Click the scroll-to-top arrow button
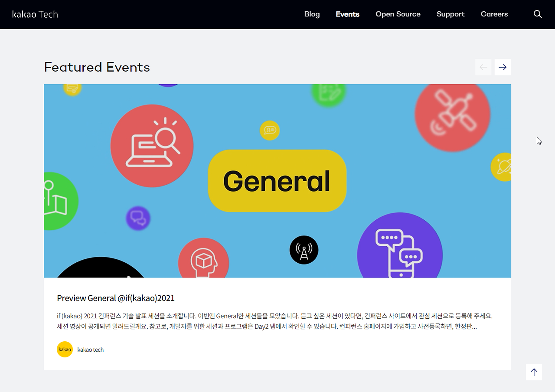Viewport: 555px width, 392px height. pyautogui.click(x=534, y=372)
